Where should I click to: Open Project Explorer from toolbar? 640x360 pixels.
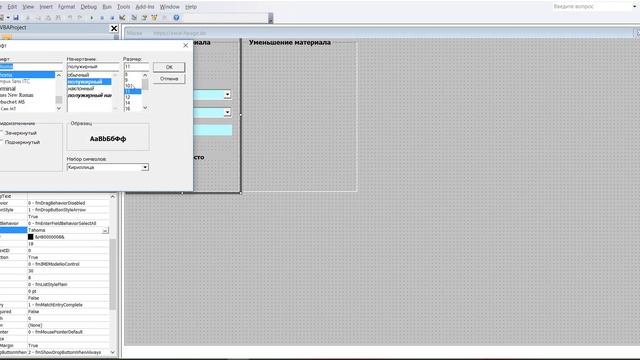click(x=134, y=18)
